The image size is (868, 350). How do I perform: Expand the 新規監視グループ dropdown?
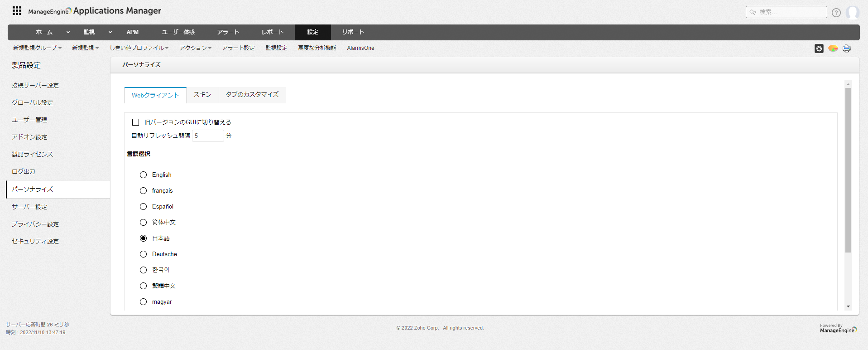click(x=37, y=48)
